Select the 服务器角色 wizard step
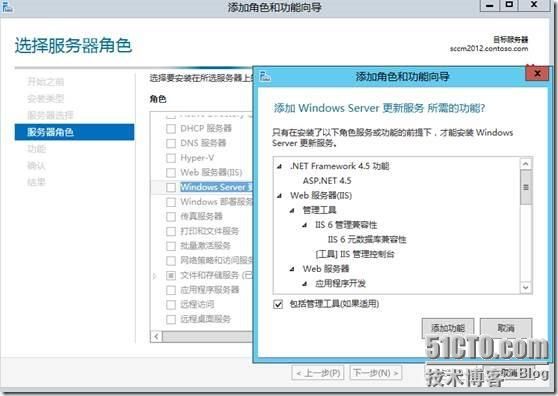558x396 pixels. pyautogui.click(x=74, y=132)
